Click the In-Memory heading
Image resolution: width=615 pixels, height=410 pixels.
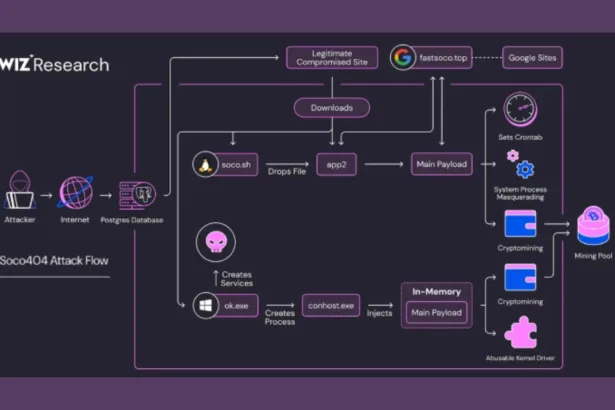437,292
